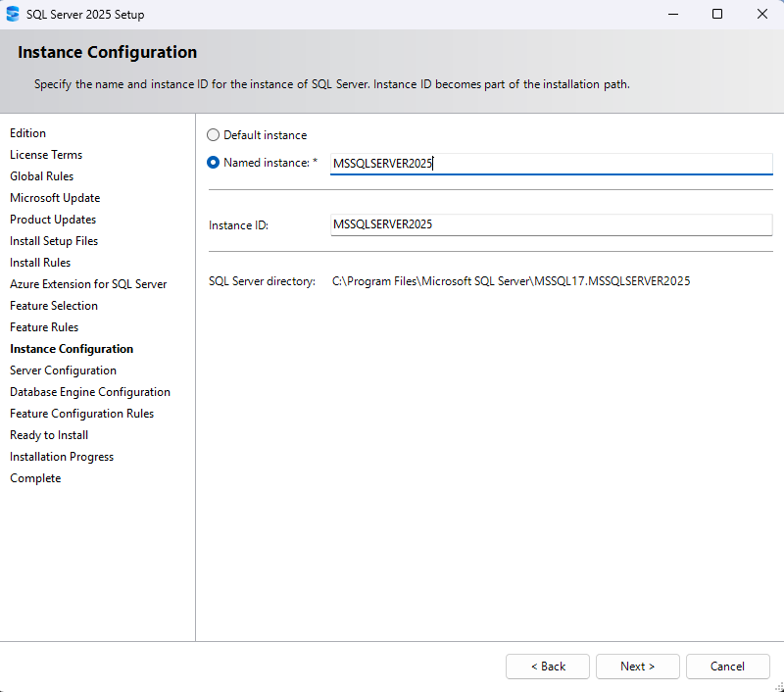
Task: Navigate to Feature Selection
Action: 53,305
